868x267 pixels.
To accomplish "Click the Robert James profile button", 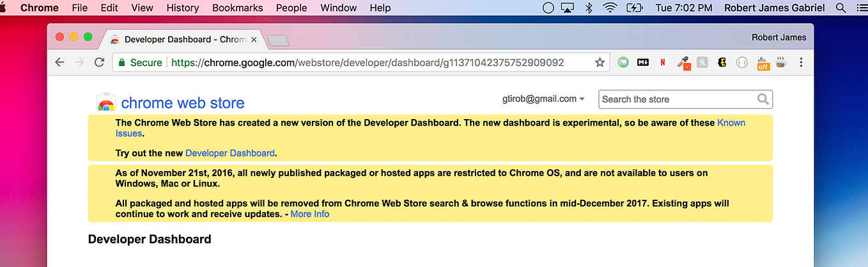I will [x=779, y=38].
